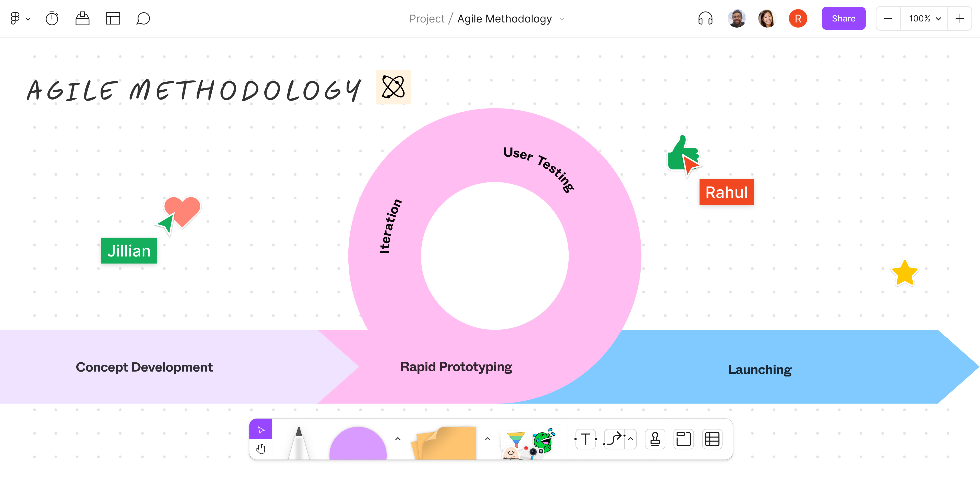
Task: Select the Stamp tool
Action: pyautogui.click(x=655, y=439)
